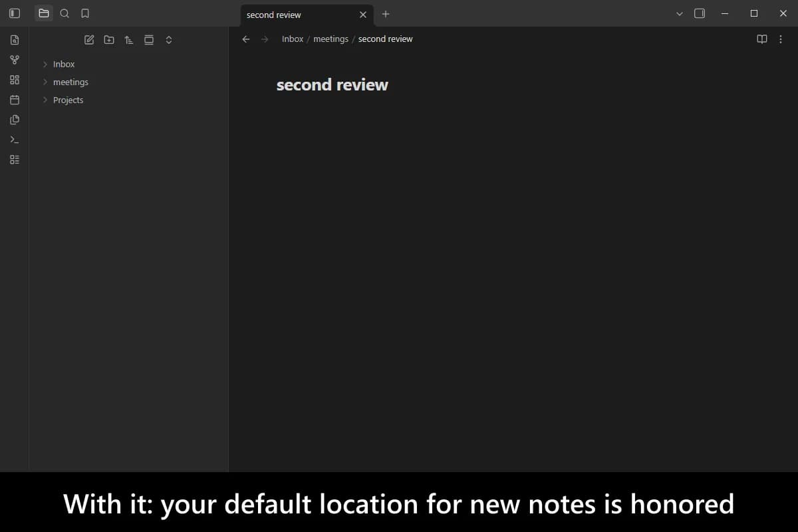Image resolution: width=798 pixels, height=532 pixels.
Task: Switch to reading view book icon
Action: point(762,39)
